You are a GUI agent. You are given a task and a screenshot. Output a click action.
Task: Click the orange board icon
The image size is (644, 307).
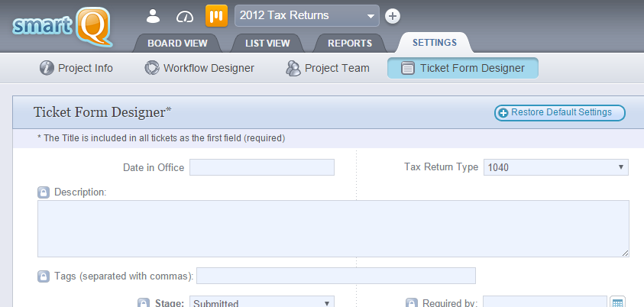217,15
